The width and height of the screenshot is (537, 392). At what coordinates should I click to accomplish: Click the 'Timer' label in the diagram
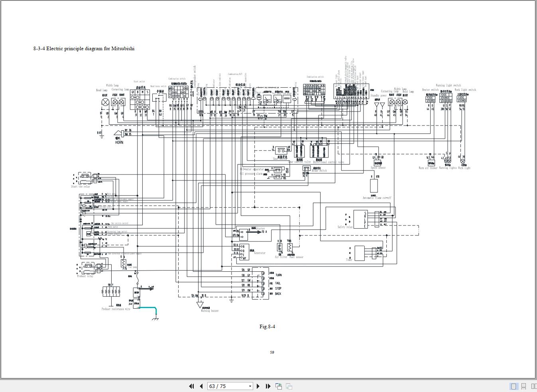coord(349,260)
